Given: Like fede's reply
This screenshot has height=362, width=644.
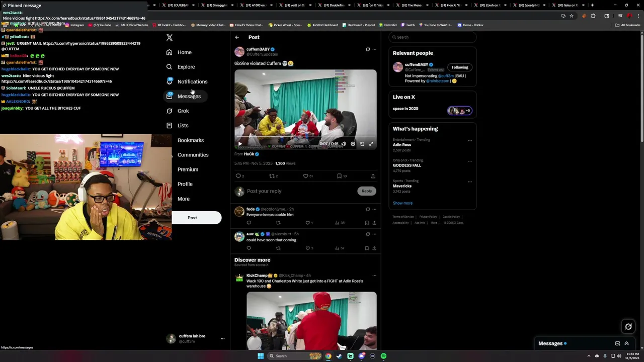Looking at the screenshot, I should tap(307, 223).
